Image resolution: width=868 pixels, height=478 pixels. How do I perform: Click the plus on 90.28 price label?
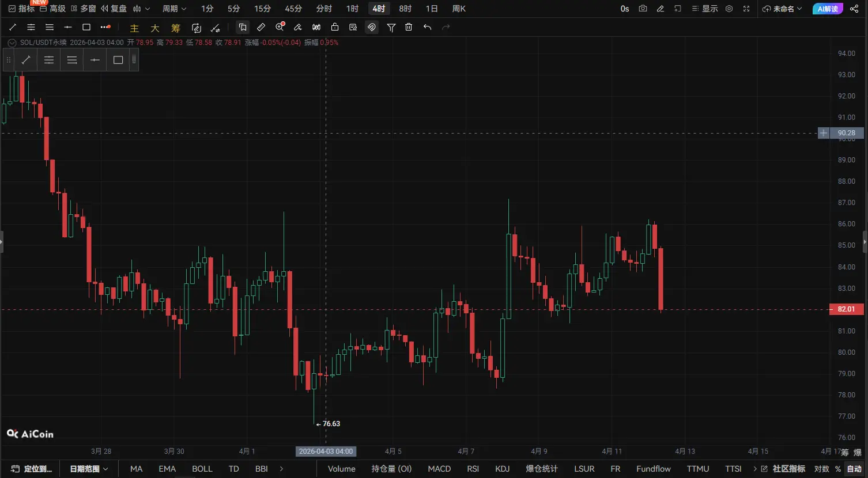824,133
